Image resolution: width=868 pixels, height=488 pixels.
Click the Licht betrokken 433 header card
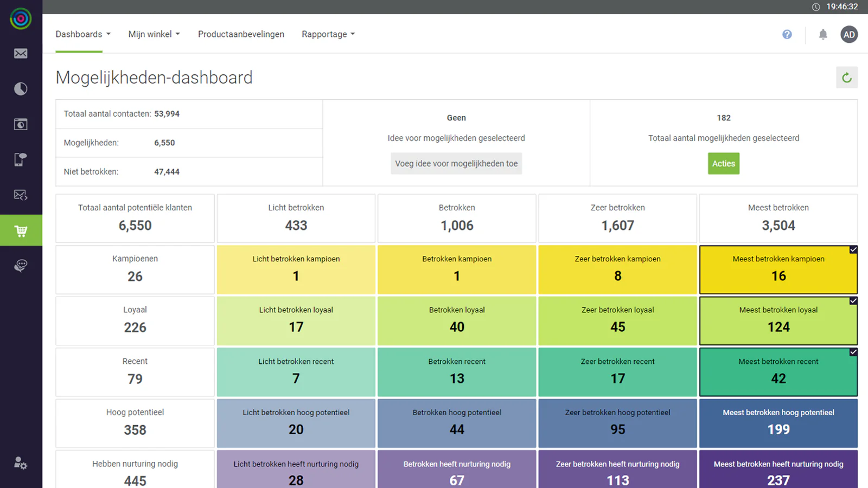coord(296,219)
